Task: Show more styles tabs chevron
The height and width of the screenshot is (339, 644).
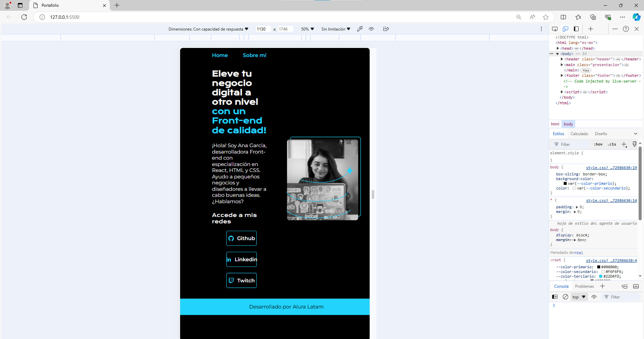Action: [x=635, y=134]
